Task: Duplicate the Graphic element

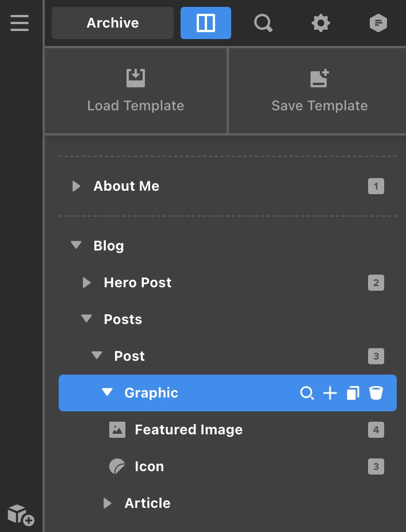Action: tap(353, 393)
